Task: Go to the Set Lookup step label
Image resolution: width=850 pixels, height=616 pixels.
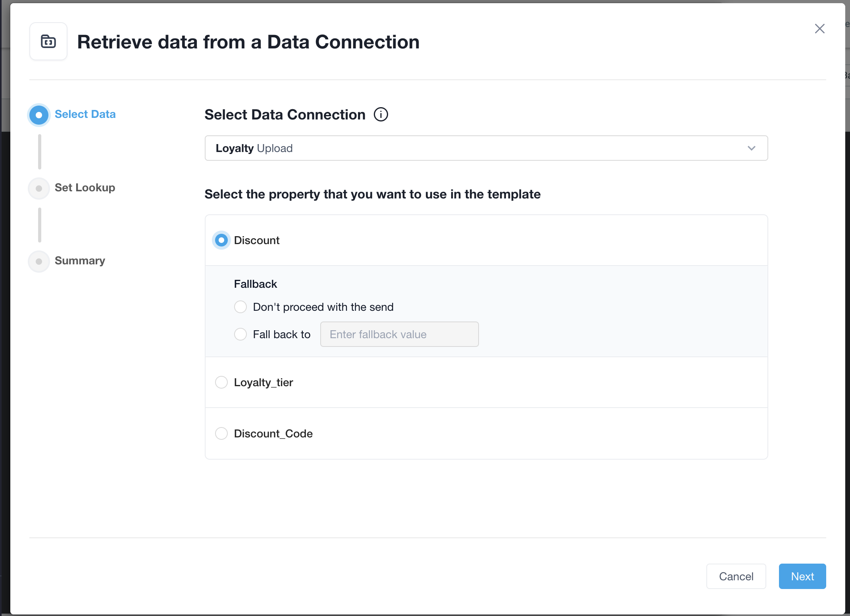Action: coord(85,188)
